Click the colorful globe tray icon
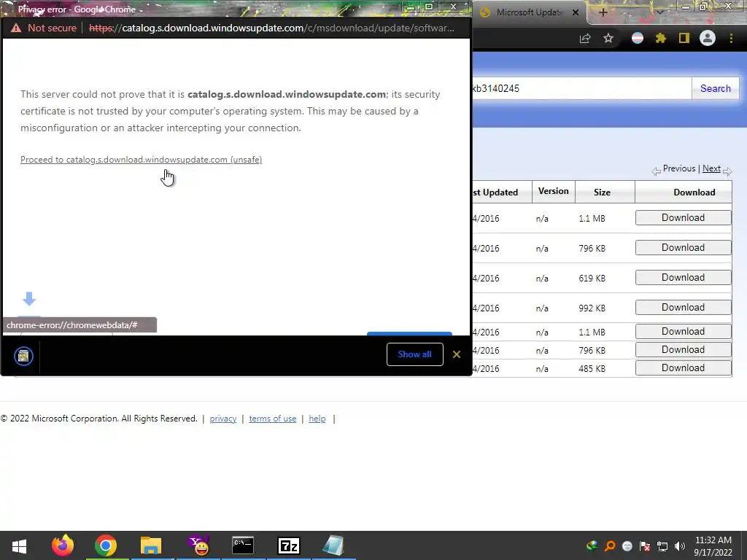This screenshot has width=747, height=560. click(x=592, y=546)
